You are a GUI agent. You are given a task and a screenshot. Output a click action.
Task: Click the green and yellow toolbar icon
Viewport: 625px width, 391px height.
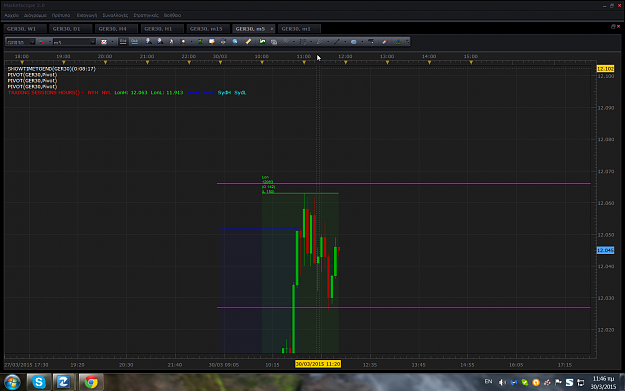click(x=398, y=41)
